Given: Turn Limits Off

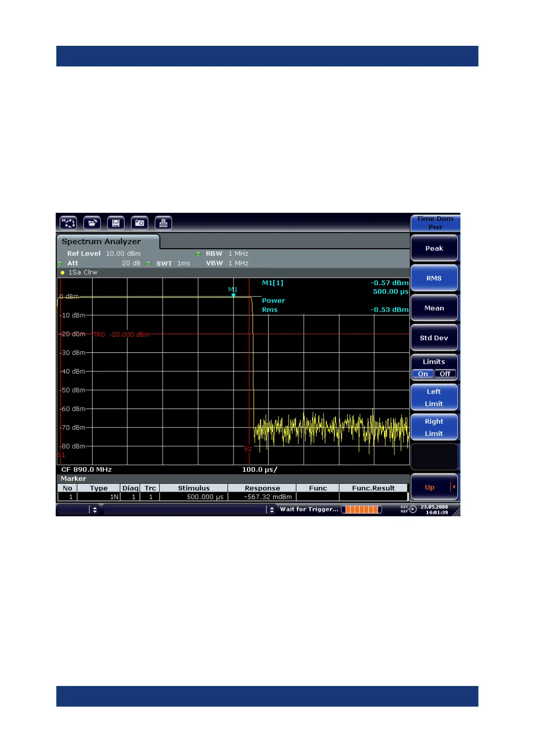Looking at the screenshot, I should tap(445, 374).
